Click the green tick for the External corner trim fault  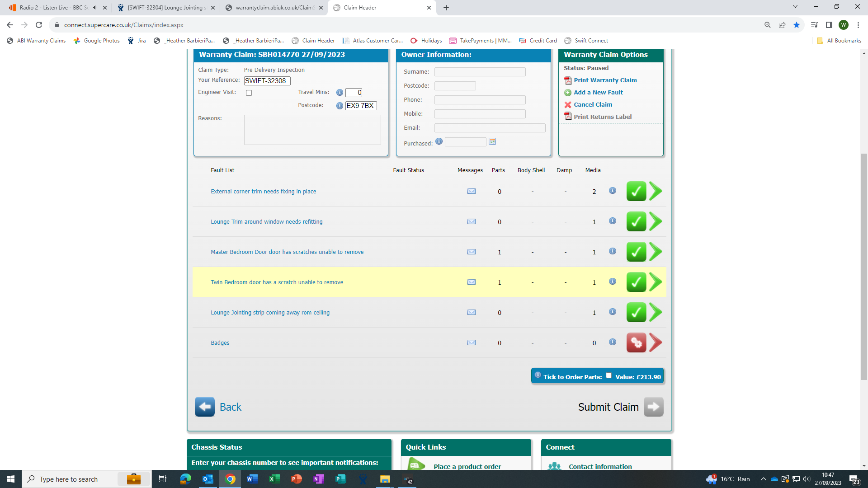pos(636,191)
